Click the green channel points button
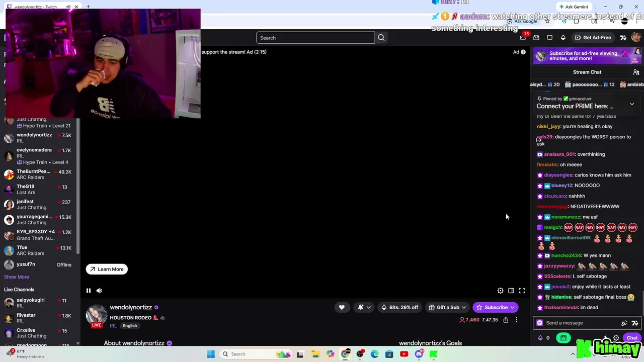This screenshot has width=644, height=362. (x=563, y=338)
